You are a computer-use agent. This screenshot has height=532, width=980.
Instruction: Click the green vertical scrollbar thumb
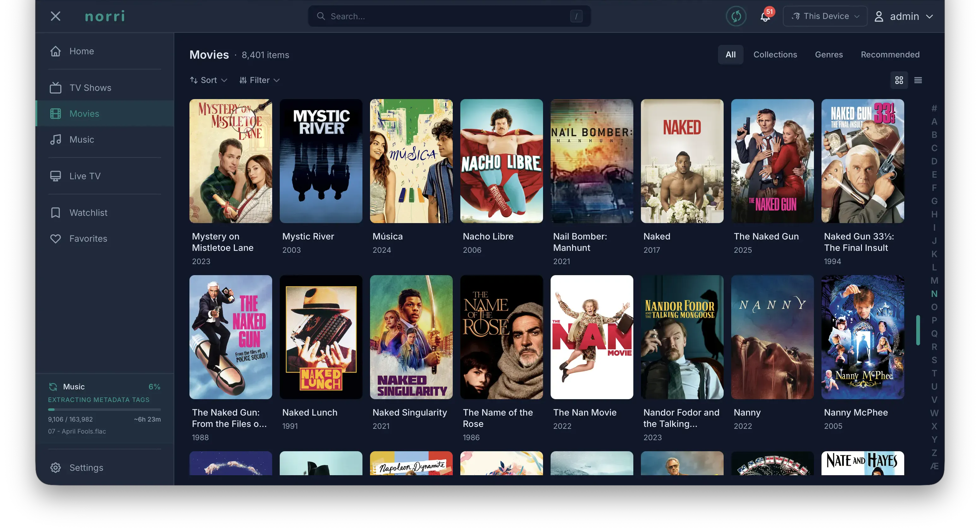pos(918,330)
